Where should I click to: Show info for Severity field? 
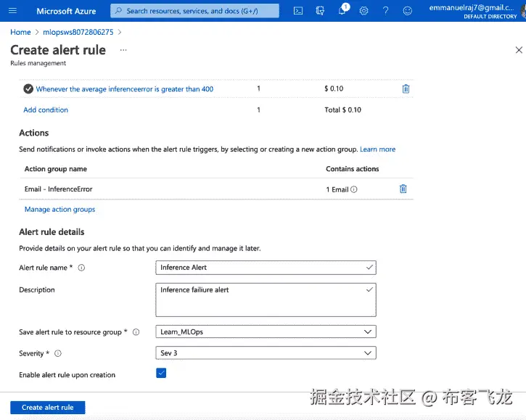(x=58, y=353)
